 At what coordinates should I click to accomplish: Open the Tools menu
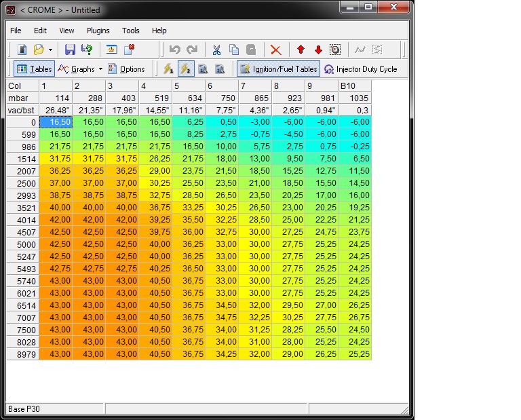(x=130, y=31)
